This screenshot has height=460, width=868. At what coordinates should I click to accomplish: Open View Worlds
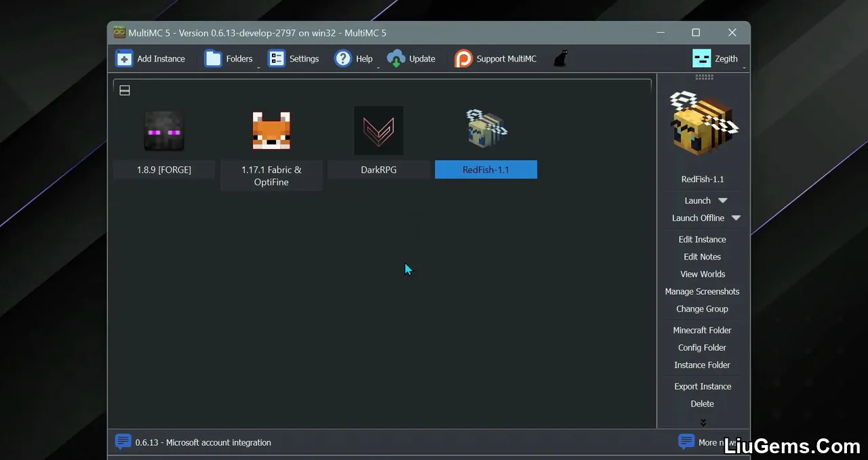pyautogui.click(x=703, y=274)
